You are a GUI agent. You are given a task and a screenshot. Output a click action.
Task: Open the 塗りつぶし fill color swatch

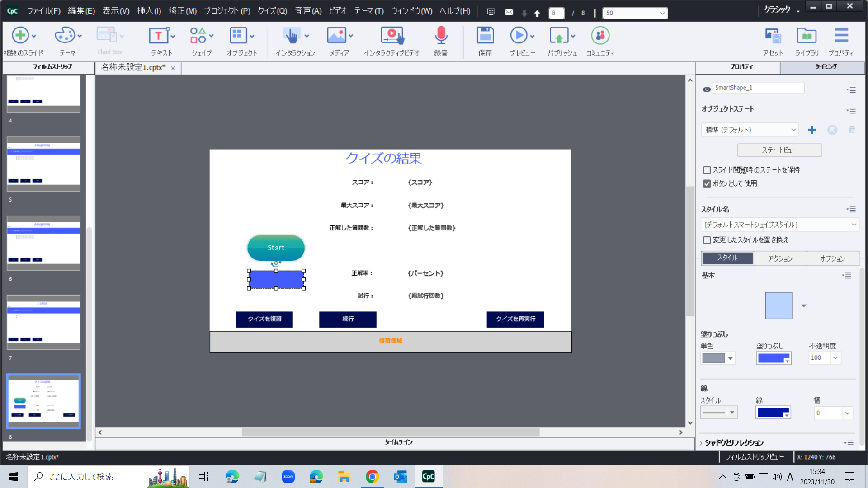point(774,358)
